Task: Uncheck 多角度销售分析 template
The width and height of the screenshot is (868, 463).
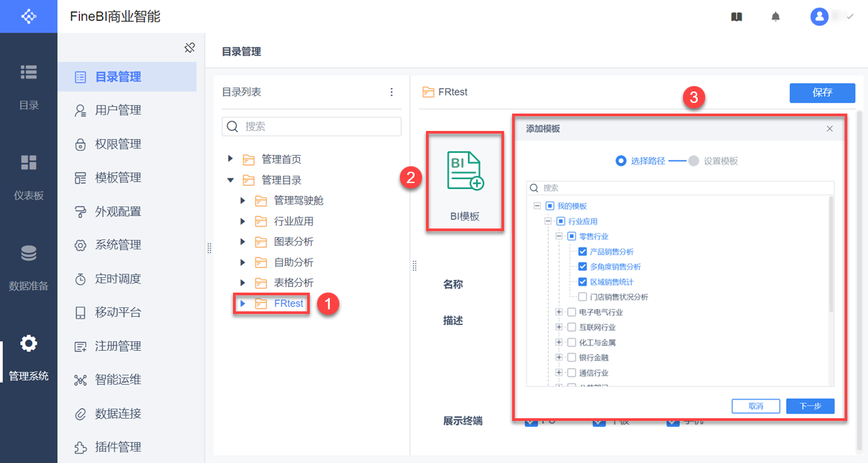Action: point(582,267)
